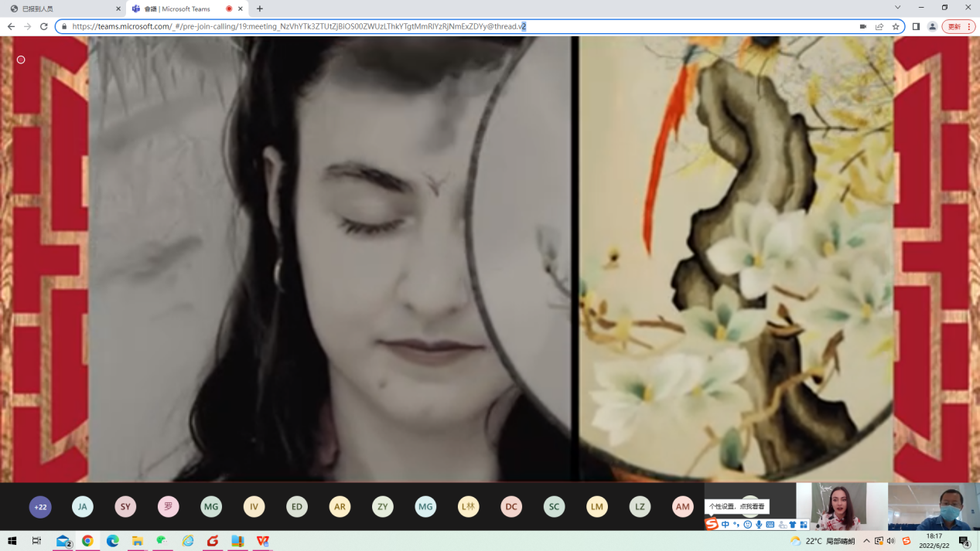This screenshot has height=551, width=980.
Task: Switch to the 已报到人员 tab
Action: tap(62, 9)
